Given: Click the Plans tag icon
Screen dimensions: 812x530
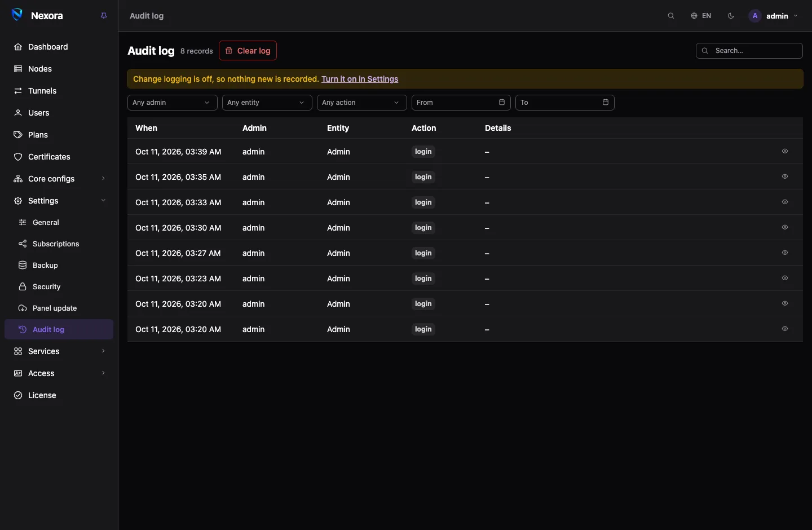Looking at the screenshot, I should pos(18,135).
